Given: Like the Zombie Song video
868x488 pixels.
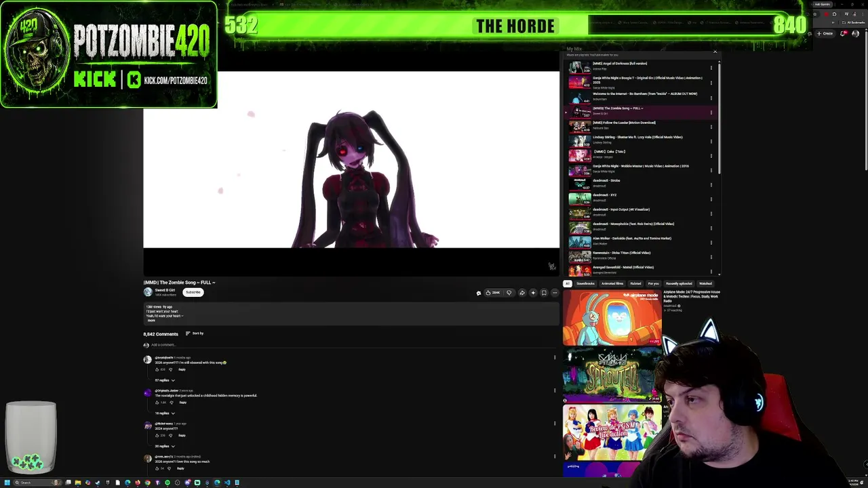Looking at the screenshot, I should (x=492, y=293).
